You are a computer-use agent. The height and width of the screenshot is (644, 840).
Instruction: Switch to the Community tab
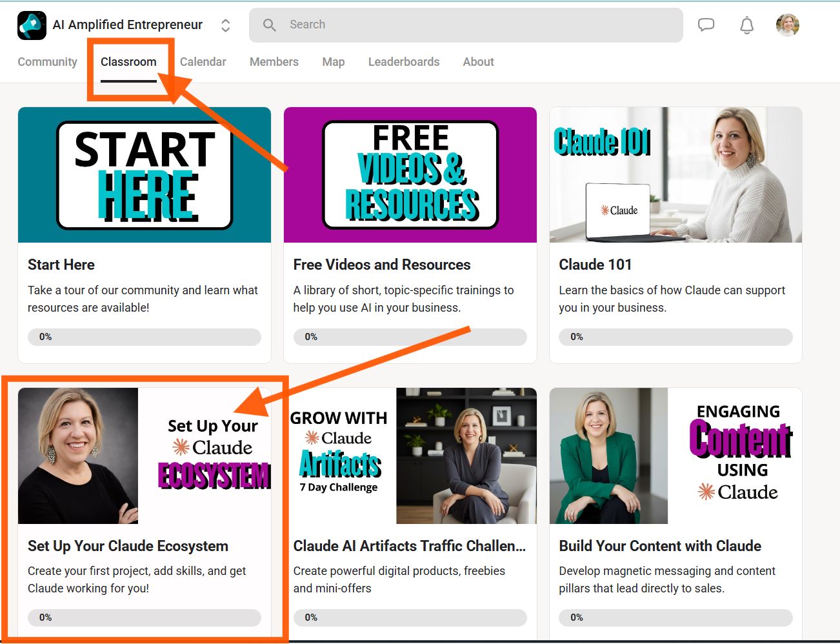pos(47,62)
